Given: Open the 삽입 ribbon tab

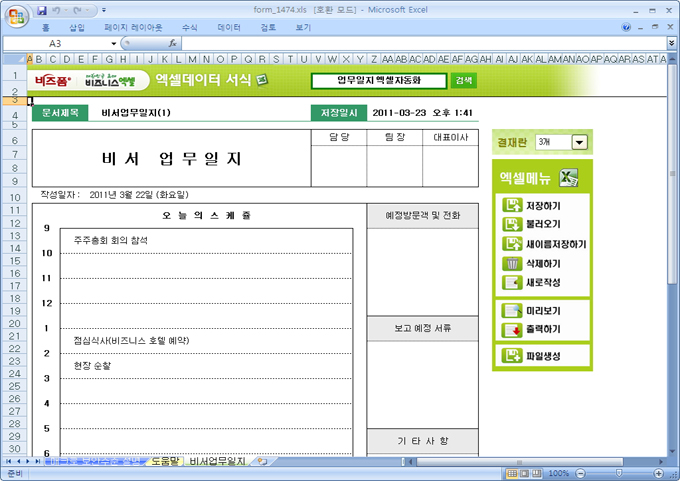Looking at the screenshot, I should pos(77,28).
